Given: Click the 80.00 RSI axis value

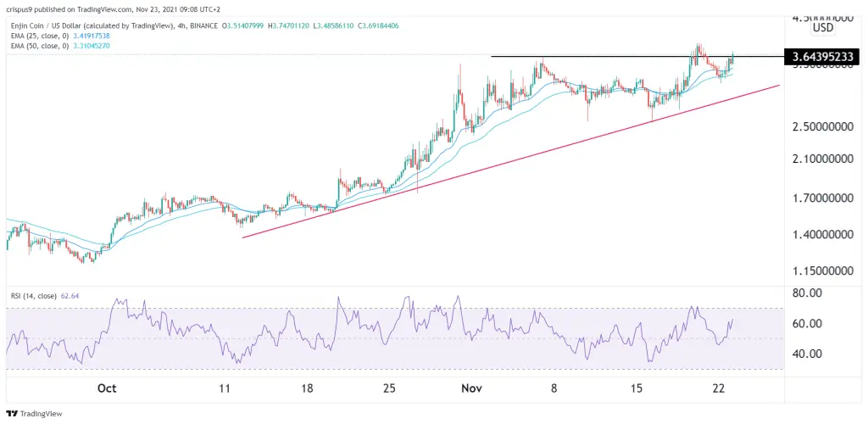Looking at the screenshot, I should click(805, 293).
